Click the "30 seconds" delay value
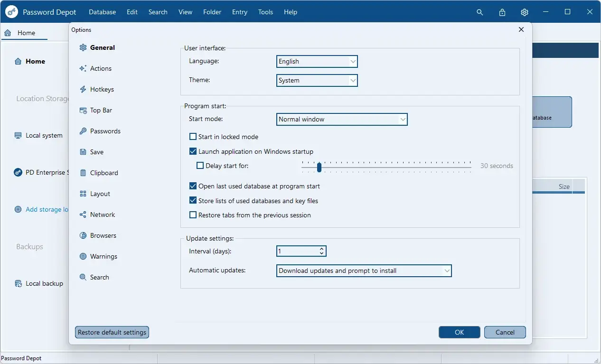 pyautogui.click(x=497, y=166)
